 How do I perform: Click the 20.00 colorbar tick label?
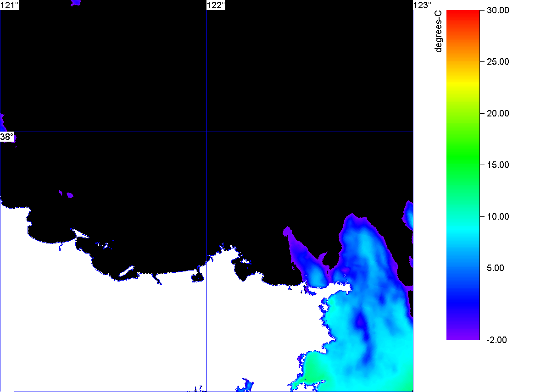(x=498, y=114)
